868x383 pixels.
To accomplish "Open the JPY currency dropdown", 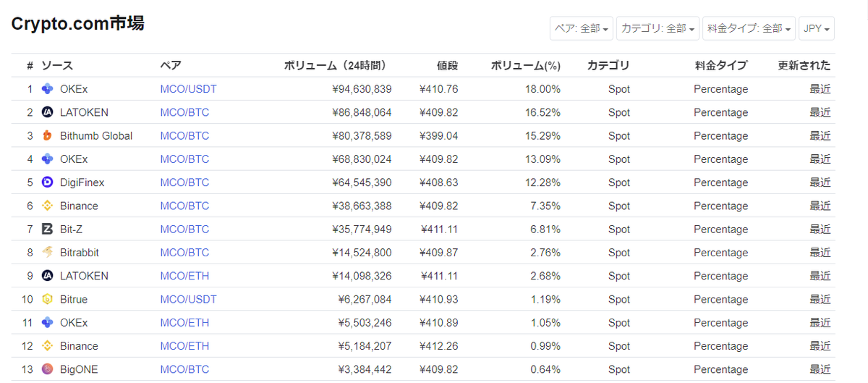I will point(817,28).
